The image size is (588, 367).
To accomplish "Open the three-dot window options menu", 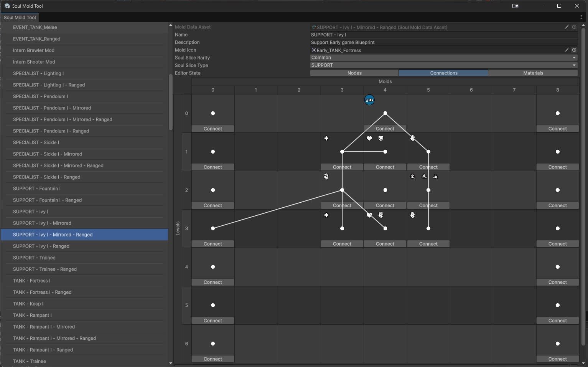I will 581,17.
